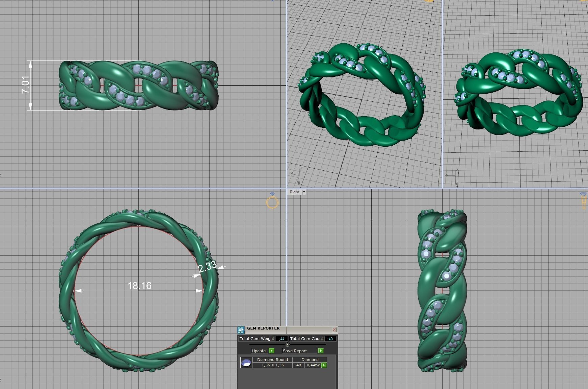Click the Right viewport title label

294,192
